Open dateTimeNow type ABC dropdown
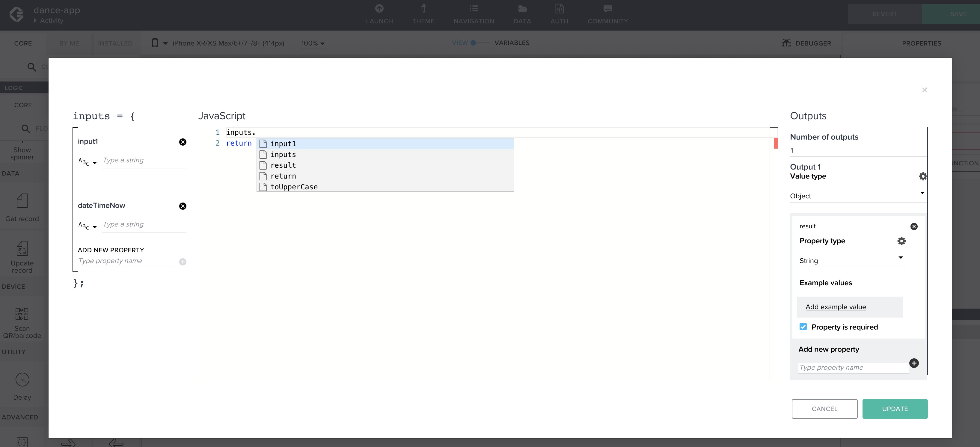 (x=88, y=226)
